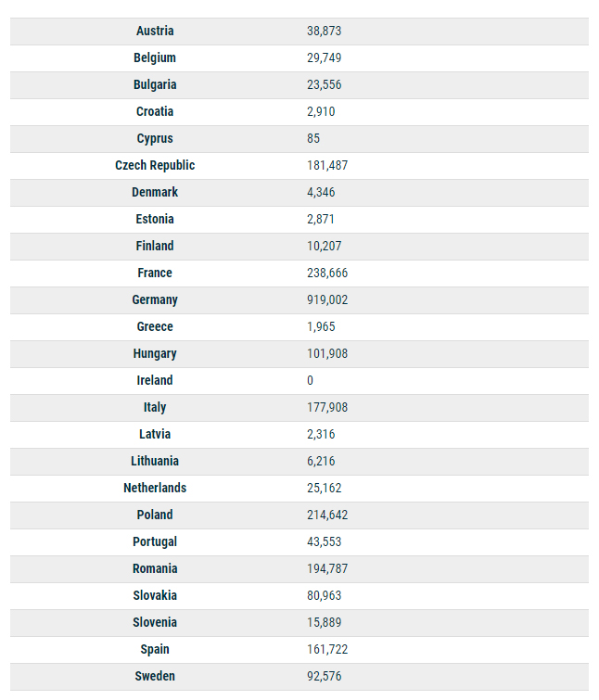Select the Belgium row label
Image resolution: width=599 pixels, height=700 pixels.
(x=155, y=57)
